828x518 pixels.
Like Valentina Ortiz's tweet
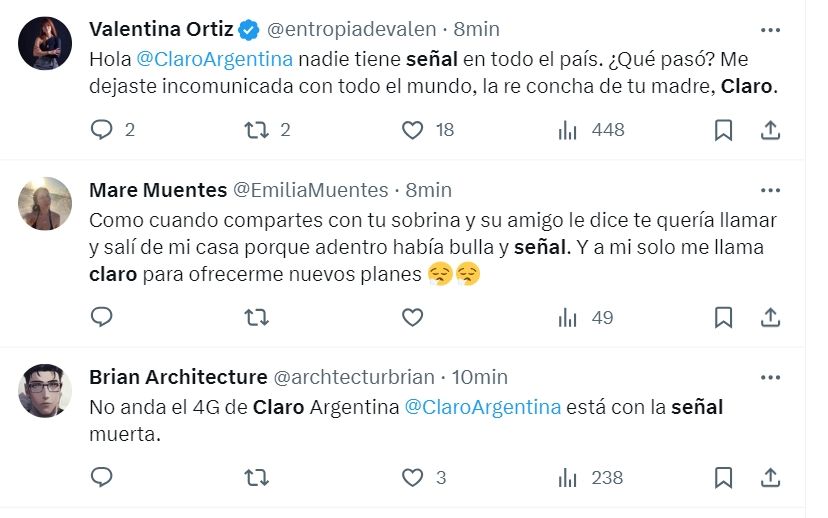[412, 130]
